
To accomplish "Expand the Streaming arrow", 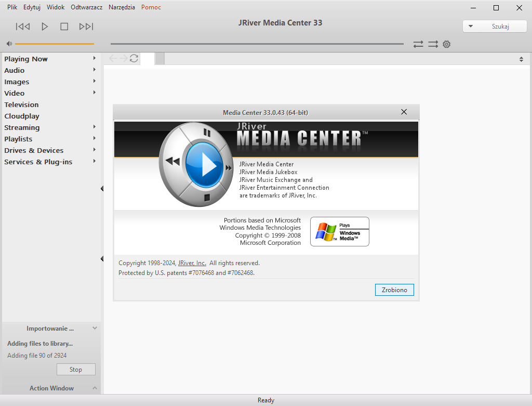I will pyautogui.click(x=95, y=127).
